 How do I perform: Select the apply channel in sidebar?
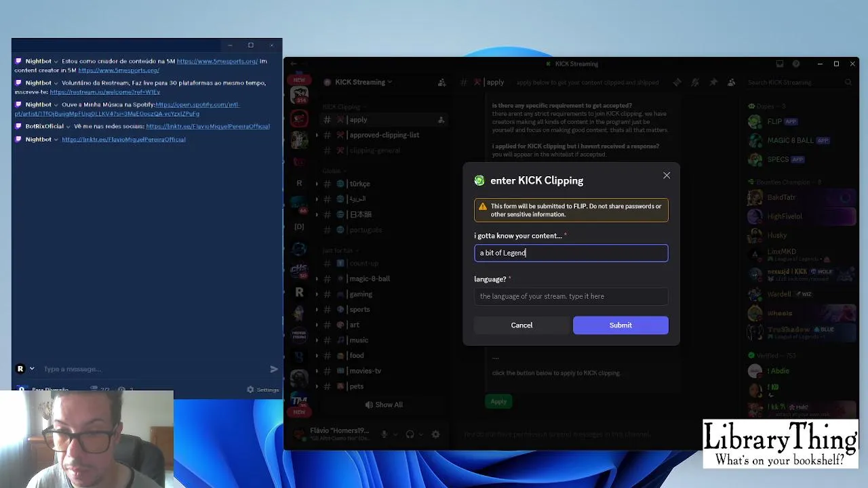pyautogui.click(x=382, y=119)
